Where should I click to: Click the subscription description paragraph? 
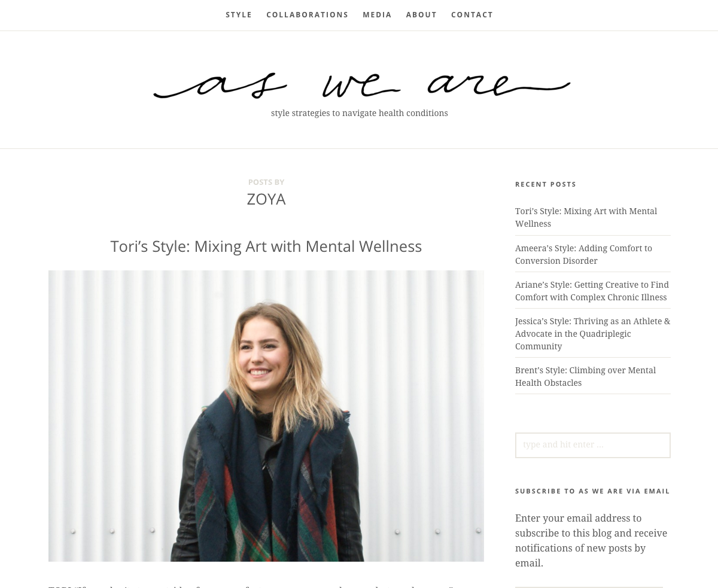click(x=592, y=541)
